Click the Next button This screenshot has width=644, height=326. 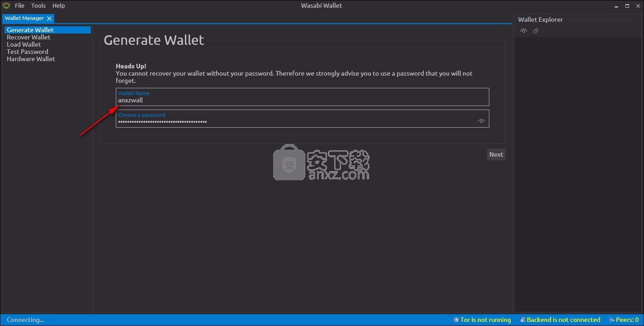coord(496,154)
